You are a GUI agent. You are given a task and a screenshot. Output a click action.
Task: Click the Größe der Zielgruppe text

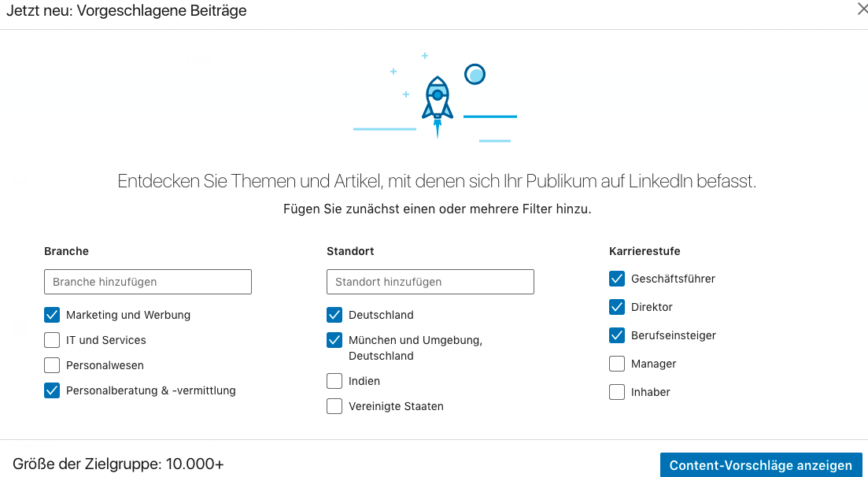tap(118, 464)
